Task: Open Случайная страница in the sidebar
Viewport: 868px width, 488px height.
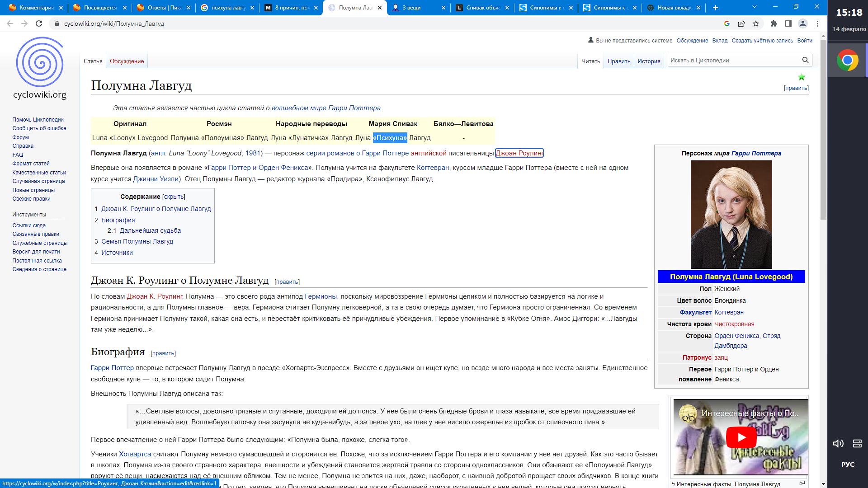Action: (x=38, y=181)
